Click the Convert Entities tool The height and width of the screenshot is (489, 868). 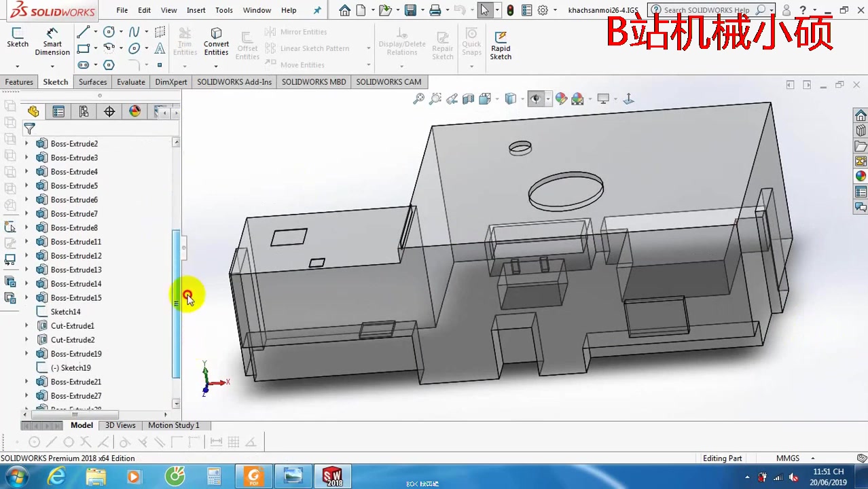click(x=216, y=39)
